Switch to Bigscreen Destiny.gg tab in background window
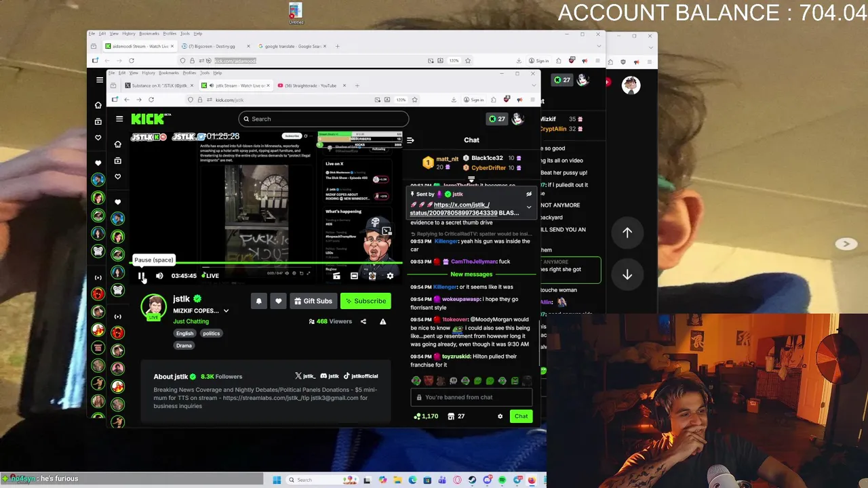 pos(214,46)
